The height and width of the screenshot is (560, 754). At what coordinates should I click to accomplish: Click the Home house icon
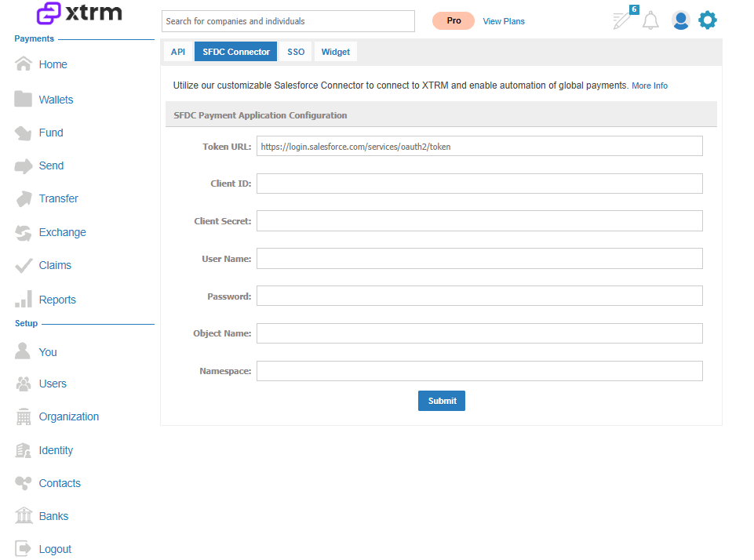point(23,64)
